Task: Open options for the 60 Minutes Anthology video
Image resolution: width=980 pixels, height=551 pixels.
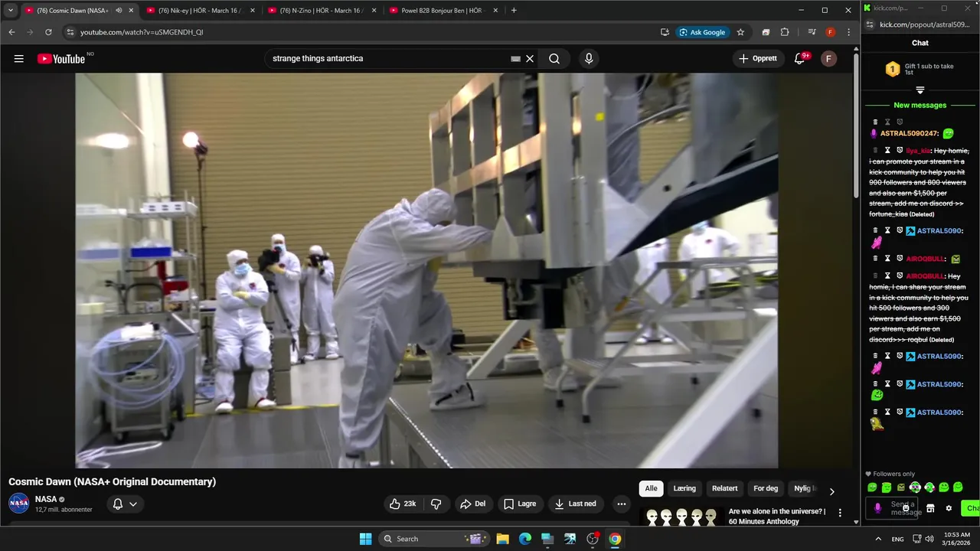Action: (x=840, y=513)
